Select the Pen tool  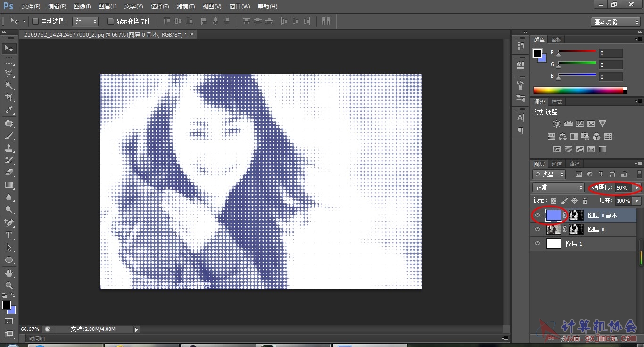[9, 223]
